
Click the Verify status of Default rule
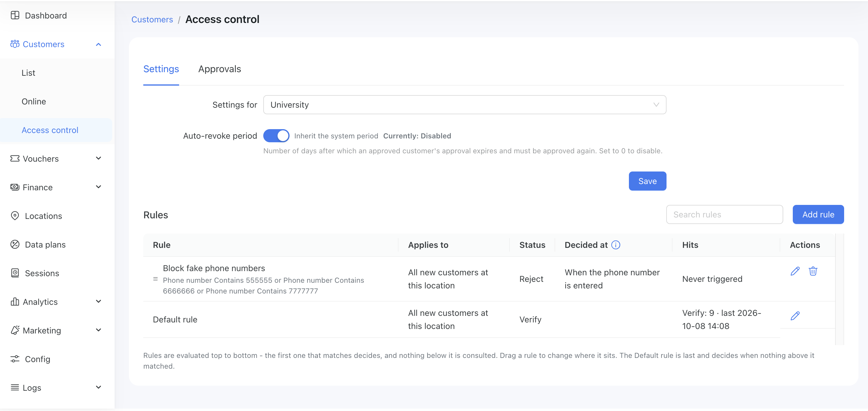[530, 319]
